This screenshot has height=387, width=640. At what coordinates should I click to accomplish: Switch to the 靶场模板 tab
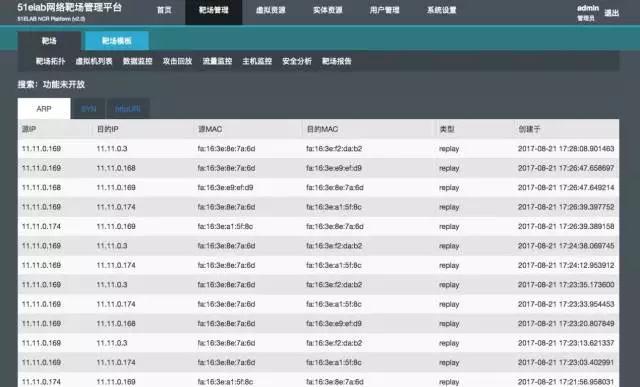click(117, 41)
